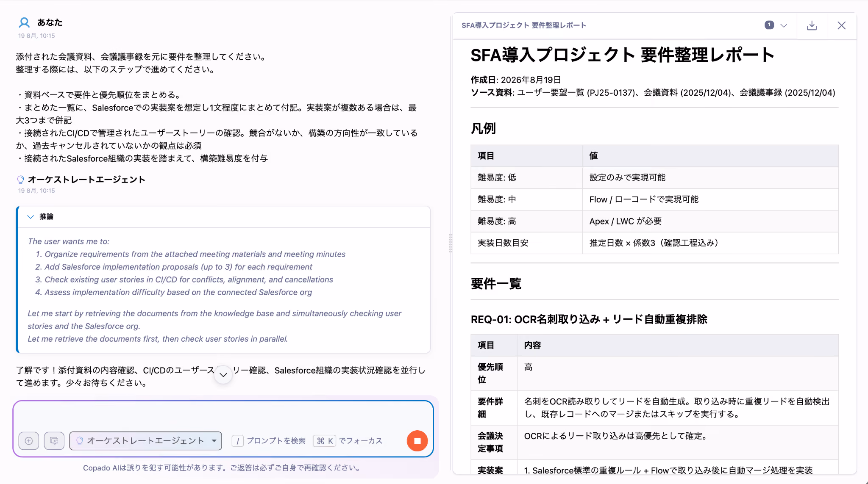The height and width of the screenshot is (484, 868).
Task: Click the timestamp under あなた
Action: point(36,36)
